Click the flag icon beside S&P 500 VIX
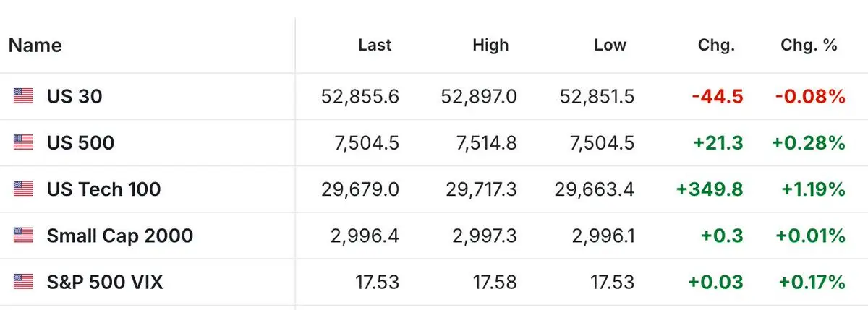Image resolution: width=868 pixels, height=310 pixels. (23, 281)
